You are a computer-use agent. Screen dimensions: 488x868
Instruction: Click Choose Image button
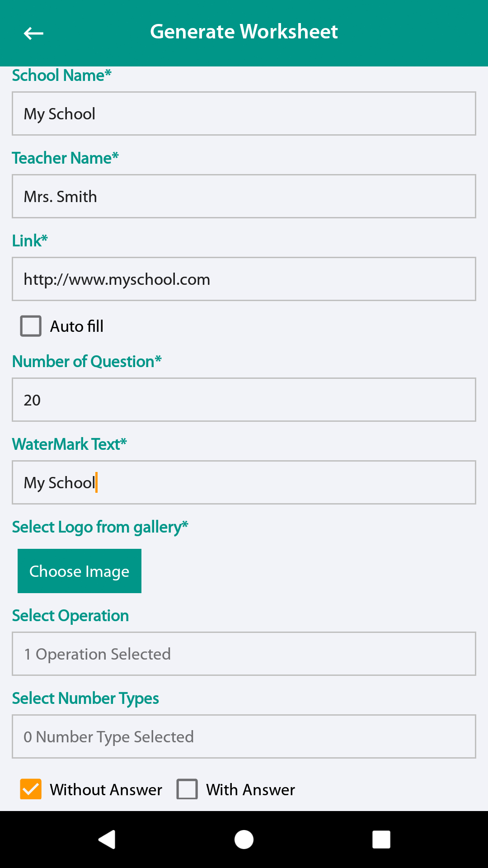(80, 571)
